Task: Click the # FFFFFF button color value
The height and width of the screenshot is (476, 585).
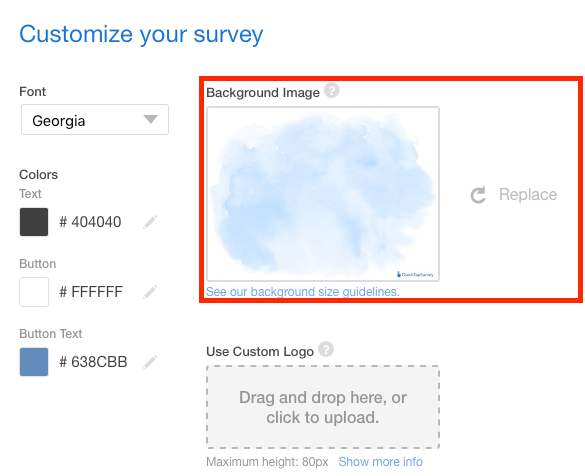Action: coord(91,292)
